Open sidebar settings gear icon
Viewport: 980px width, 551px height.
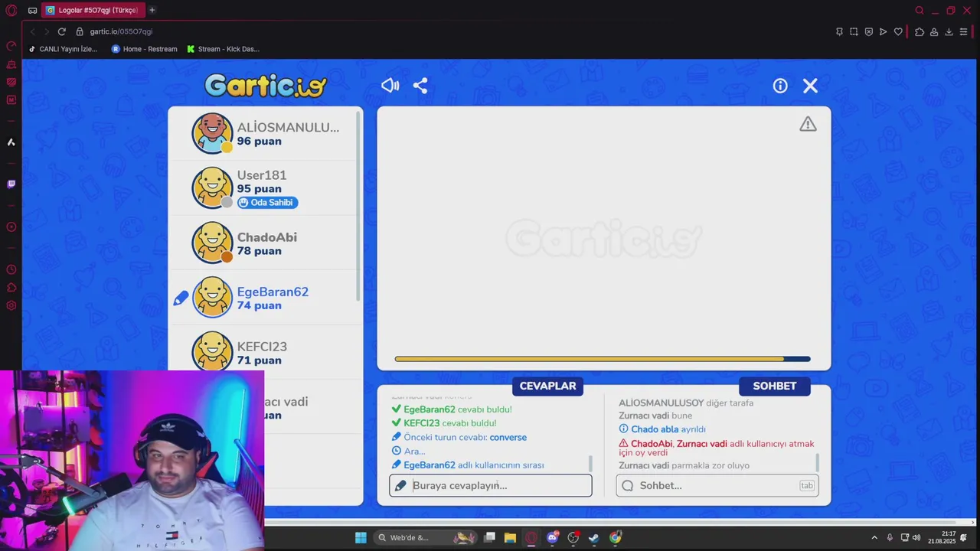(11, 305)
